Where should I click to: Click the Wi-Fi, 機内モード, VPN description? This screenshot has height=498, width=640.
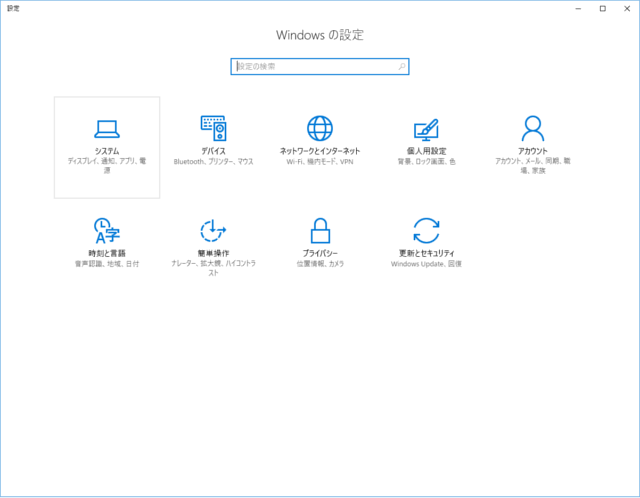coord(320,162)
